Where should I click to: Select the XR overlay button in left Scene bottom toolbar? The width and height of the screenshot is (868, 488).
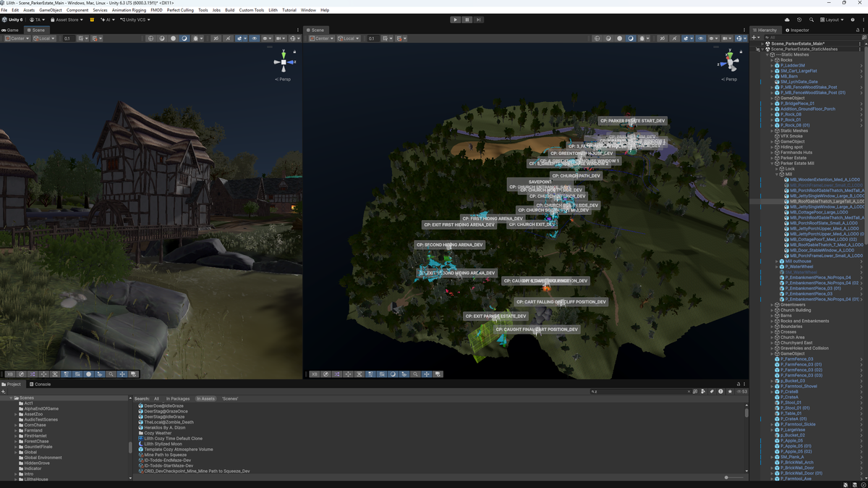(10, 374)
